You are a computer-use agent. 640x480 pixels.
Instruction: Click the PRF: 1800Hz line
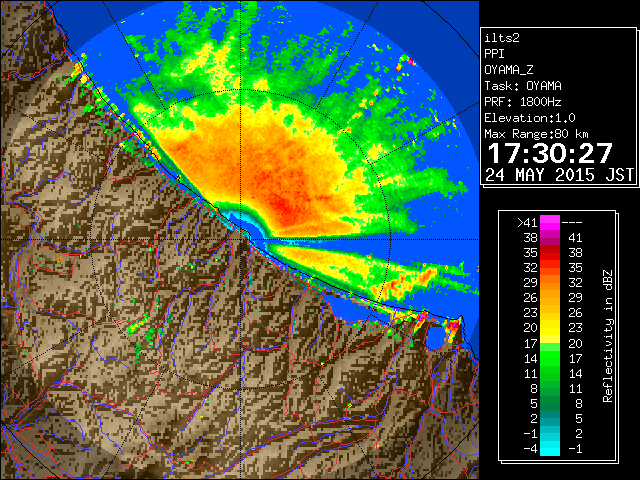[x=523, y=102]
